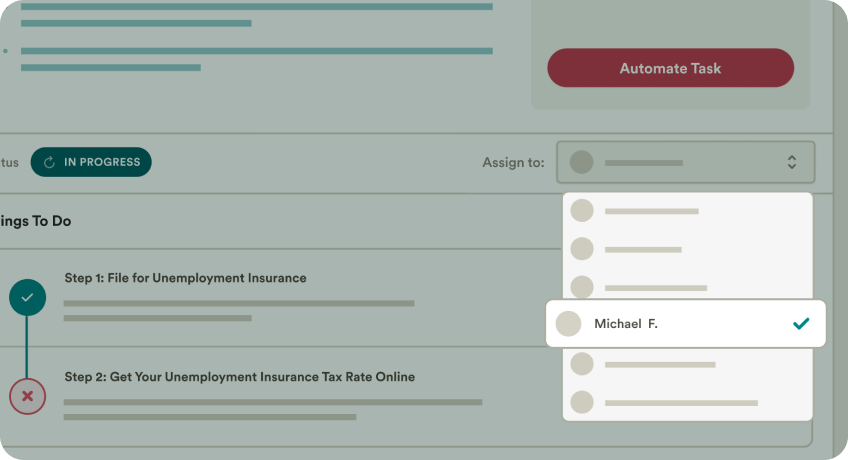Click the Automate Task button
This screenshot has height=460, width=848.
click(x=670, y=68)
